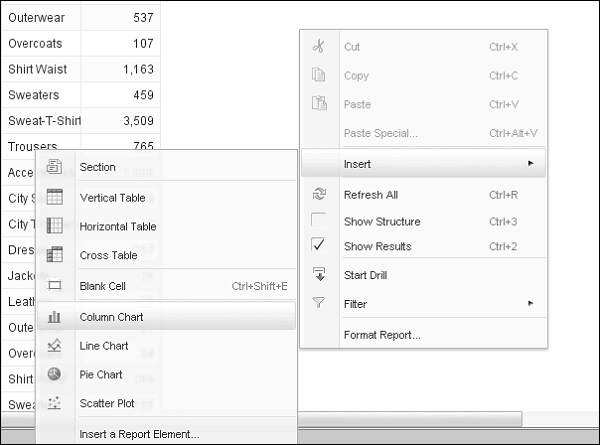Image resolution: width=600 pixels, height=445 pixels.
Task: Click the Refresh All icon
Action: coord(319,195)
